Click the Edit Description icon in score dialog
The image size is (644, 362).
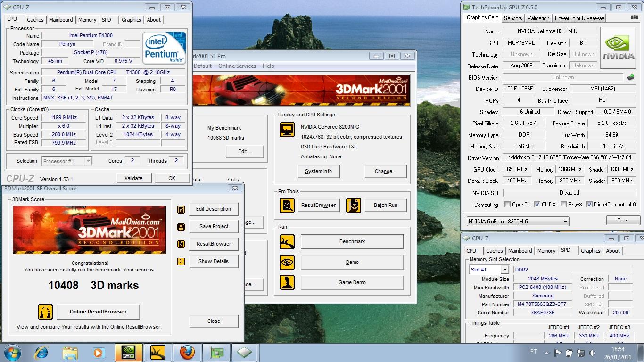(x=181, y=209)
